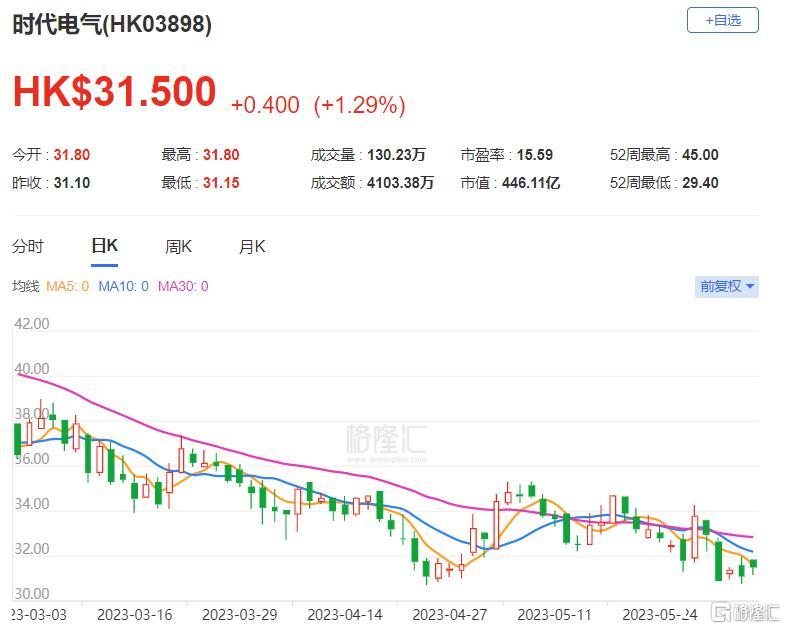Click the last green candlestick on the chart
786x629 pixels.
click(753, 564)
